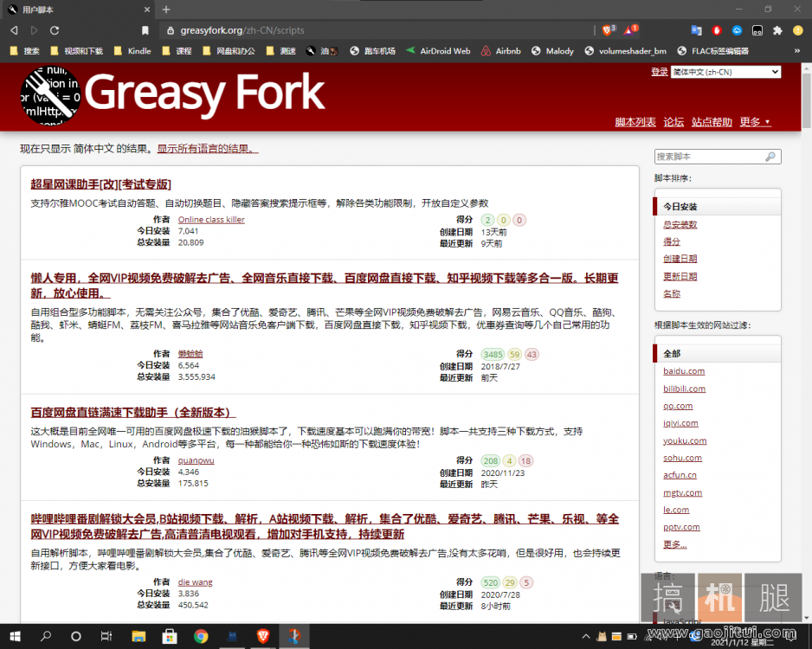This screenshot has width=812, height=649.
Task: Open the language selector 简体中文 (zh-CN)
Action: tap(725, 72)
